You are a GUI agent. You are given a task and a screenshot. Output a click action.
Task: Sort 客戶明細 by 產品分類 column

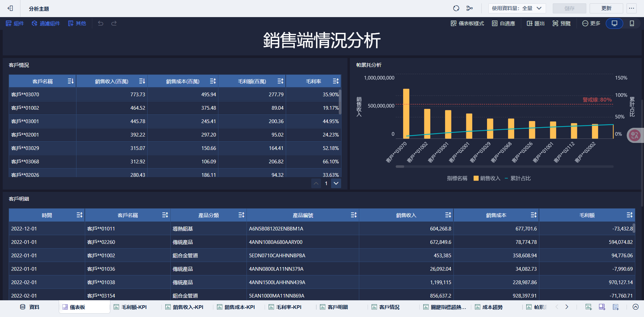point(241,215)
